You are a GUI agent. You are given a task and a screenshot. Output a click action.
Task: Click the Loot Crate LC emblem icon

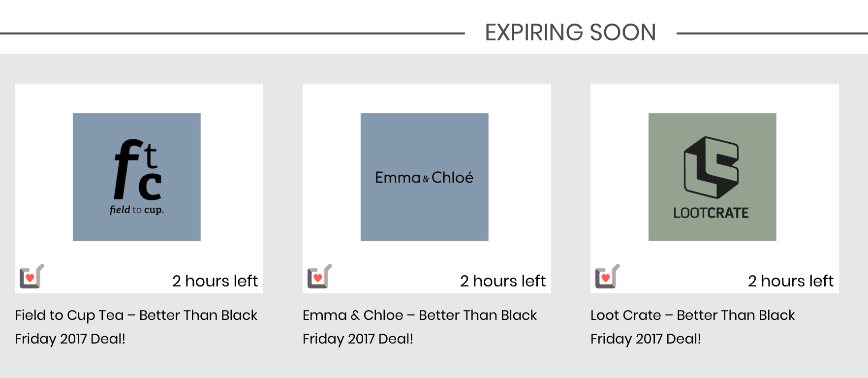pyautogui.click(x=712, y=168)
